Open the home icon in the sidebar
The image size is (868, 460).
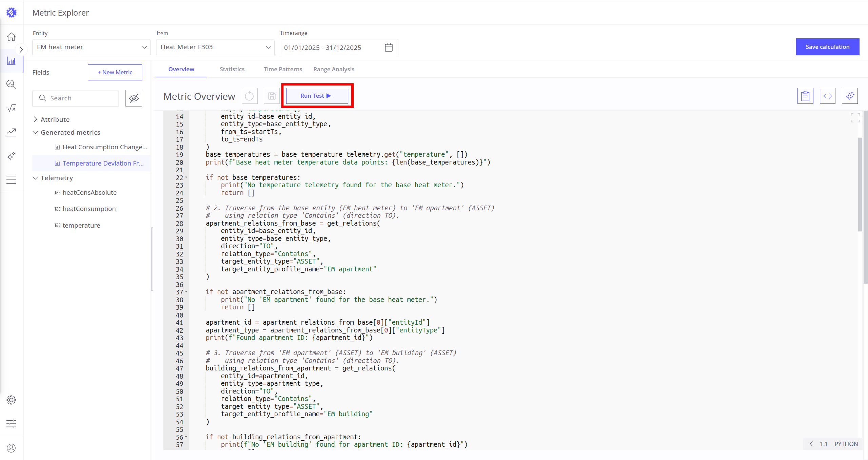pos(11,37)
